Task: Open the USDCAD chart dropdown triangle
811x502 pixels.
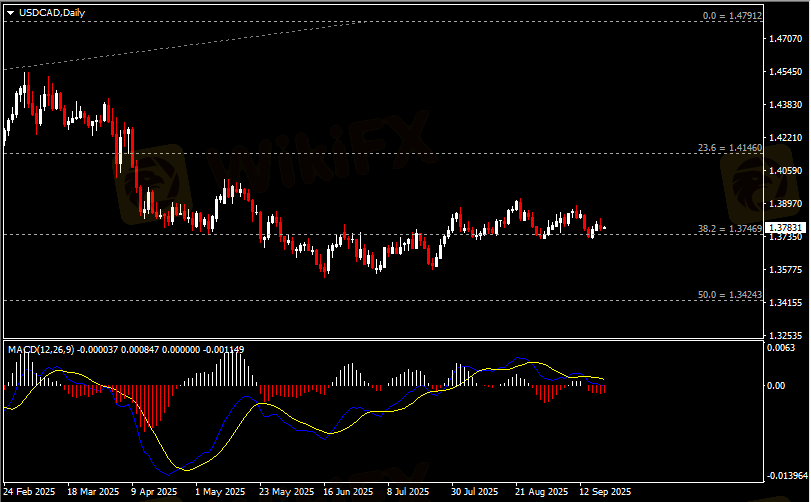Action: [11, 13]
